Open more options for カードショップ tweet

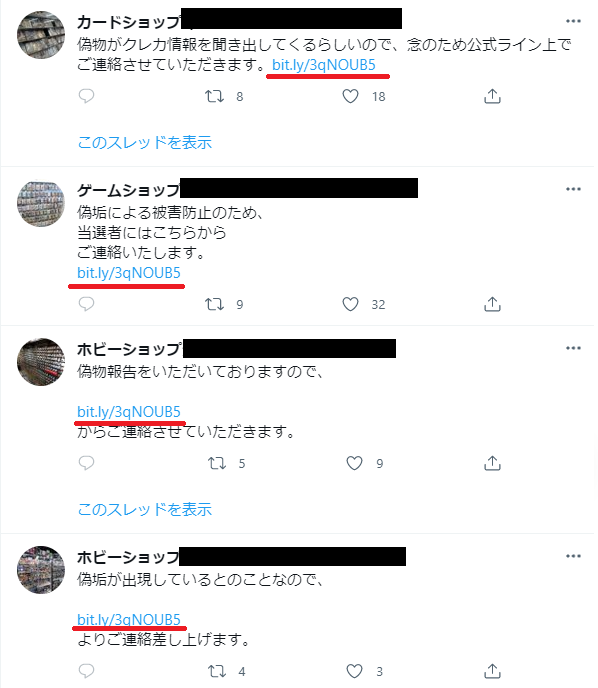coord(573,21)
